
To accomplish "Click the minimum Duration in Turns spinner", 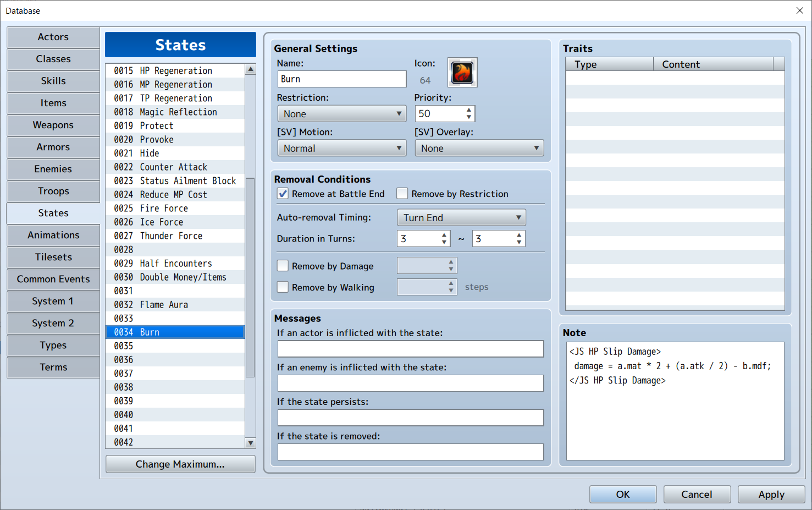I will pos(423,239).
